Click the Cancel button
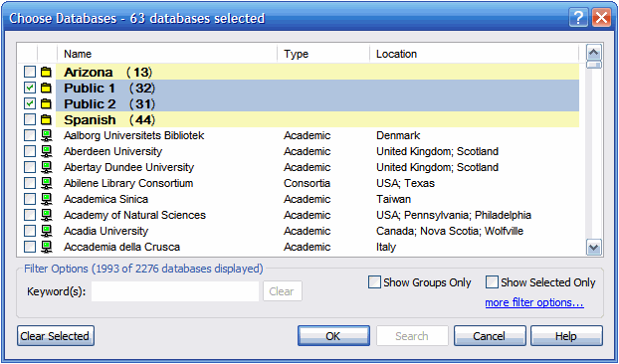 (490, 336)
